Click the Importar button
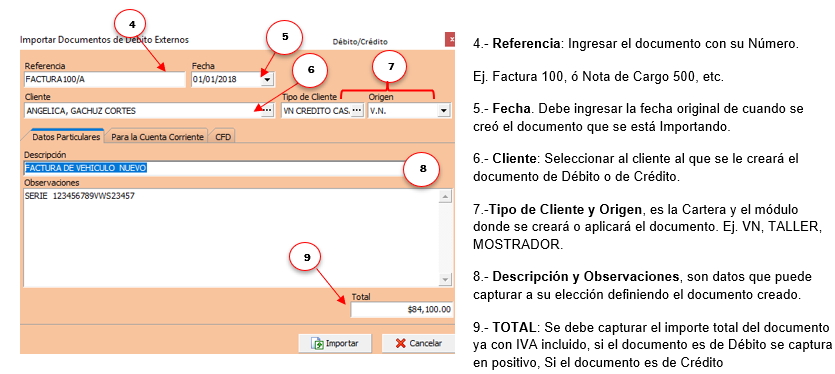The image size is (835, 374). coord(335,343)
